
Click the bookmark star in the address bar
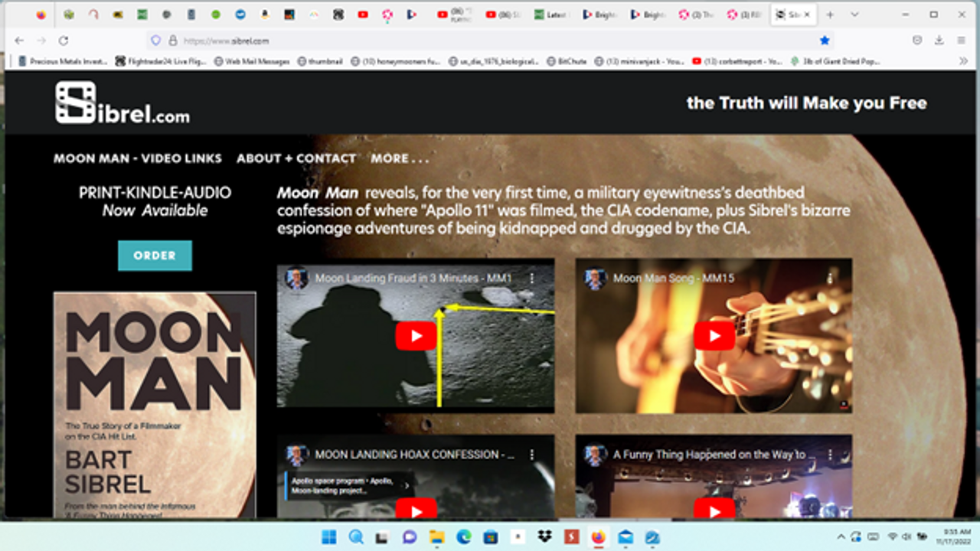click(x=825, y=41)
